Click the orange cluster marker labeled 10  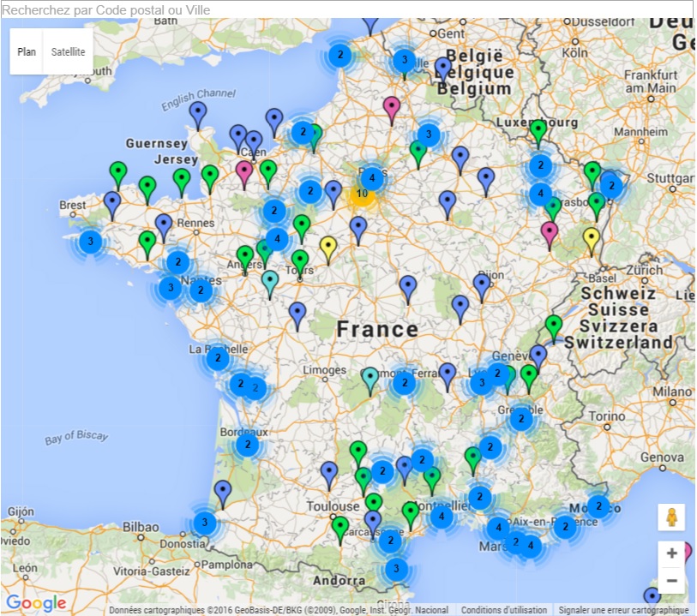(362, 194)
